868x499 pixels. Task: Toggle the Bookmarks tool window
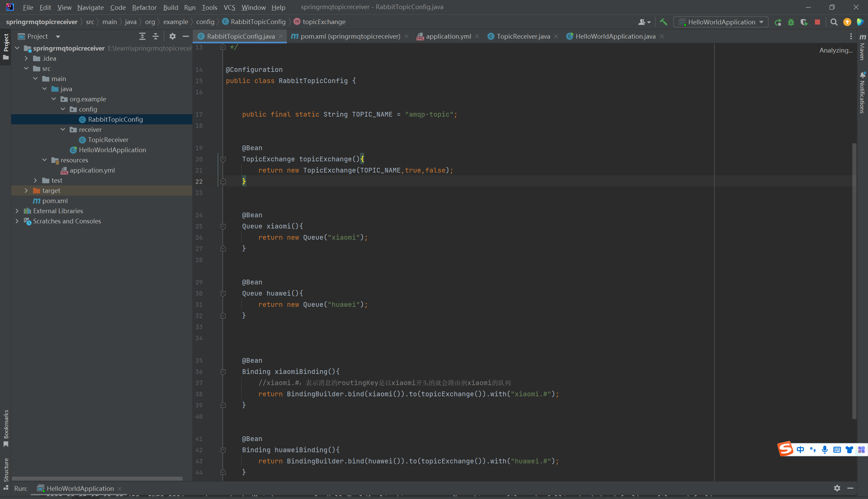tap(6, 428)
